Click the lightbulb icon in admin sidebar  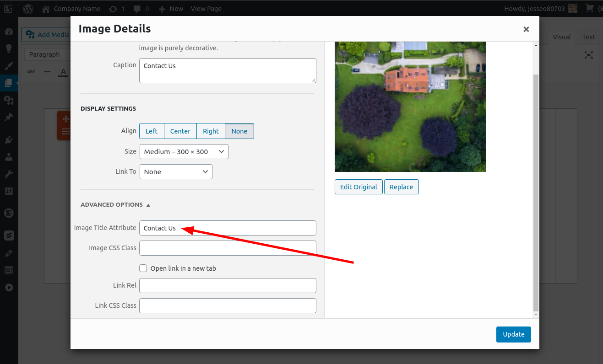9,48
